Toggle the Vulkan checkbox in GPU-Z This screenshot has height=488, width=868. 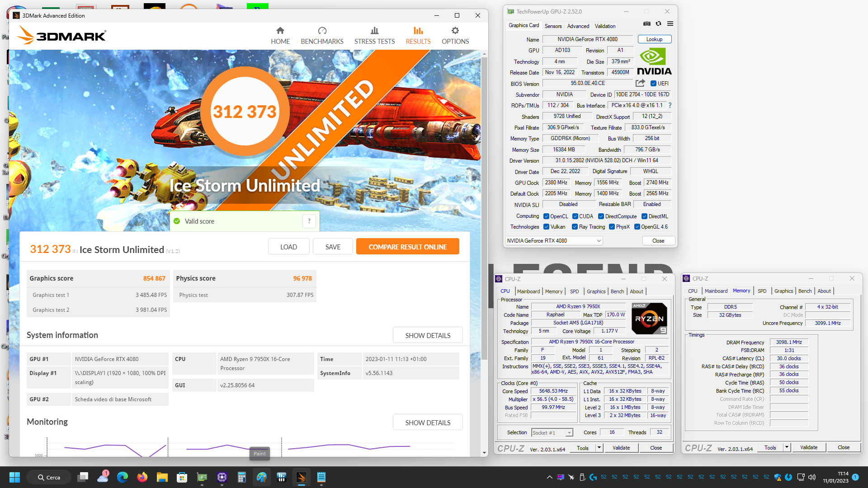pyautogui.click(x=546, y=227)
